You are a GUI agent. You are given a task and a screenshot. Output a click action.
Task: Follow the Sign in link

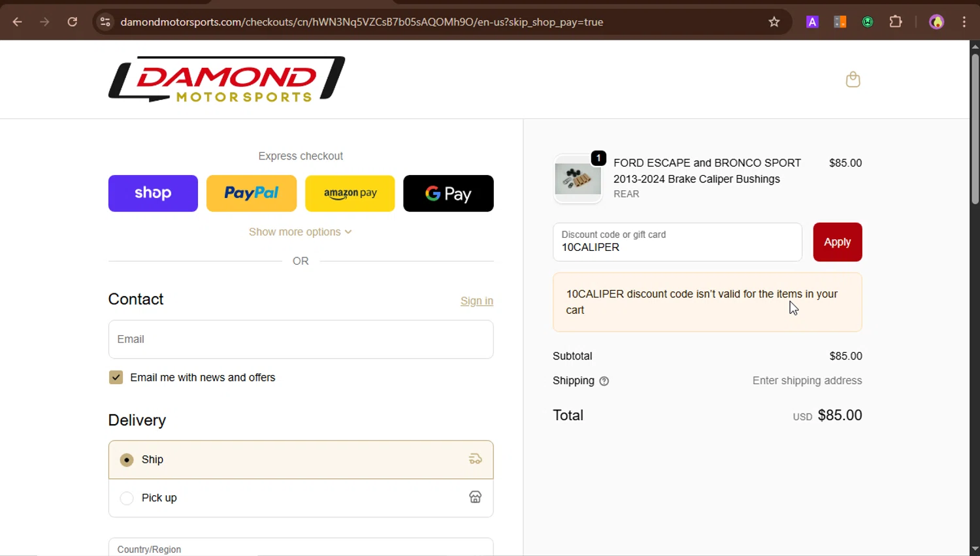[477, 301]
